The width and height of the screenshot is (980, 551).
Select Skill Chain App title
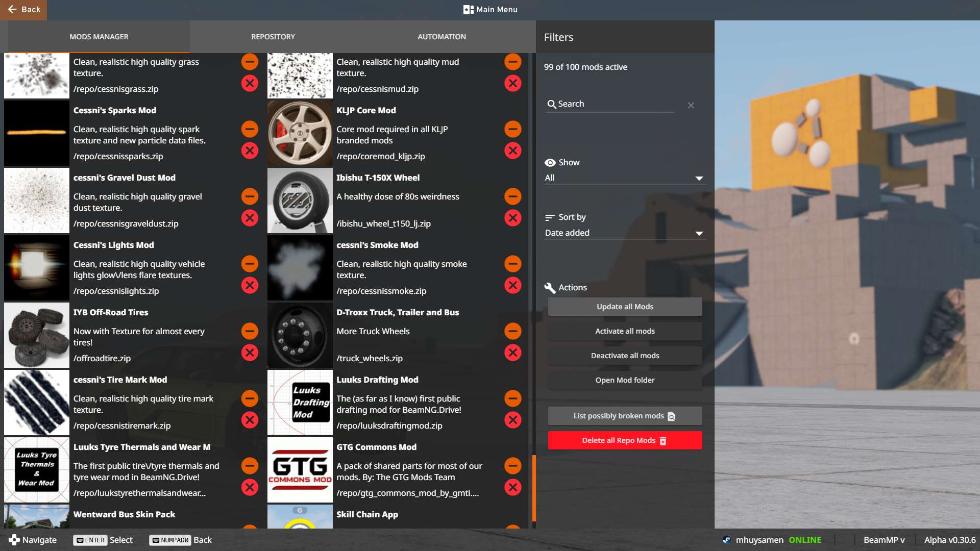point(367,514)
